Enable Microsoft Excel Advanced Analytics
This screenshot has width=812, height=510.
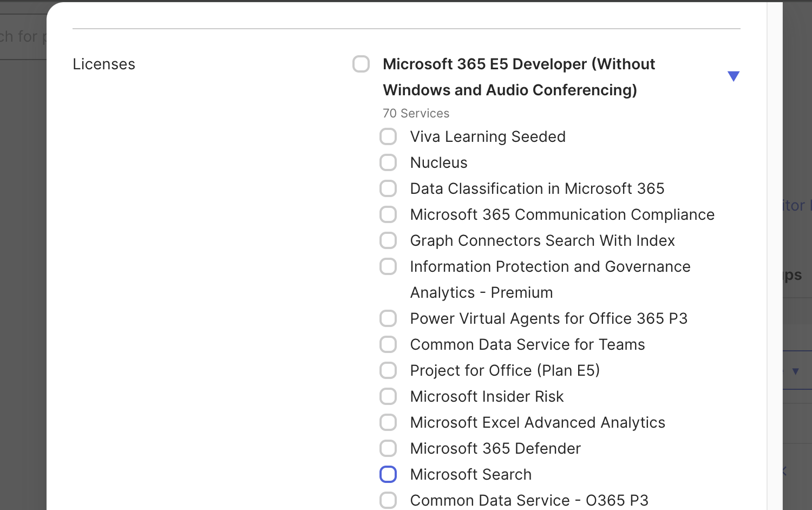[388, 422]
